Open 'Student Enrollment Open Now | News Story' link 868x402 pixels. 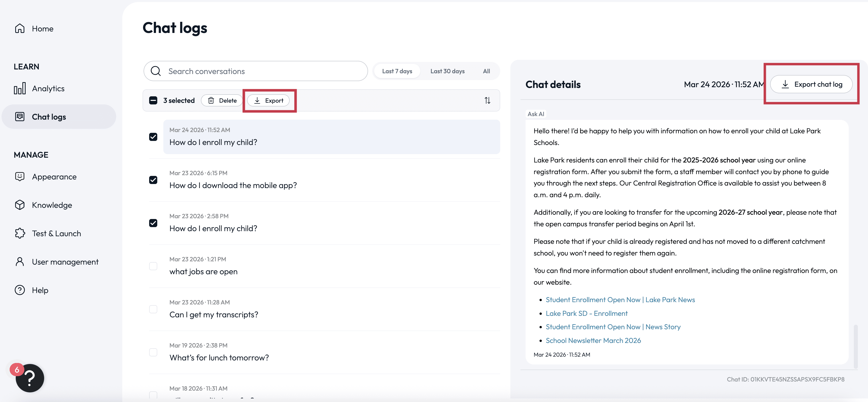[x=613, y=326]
